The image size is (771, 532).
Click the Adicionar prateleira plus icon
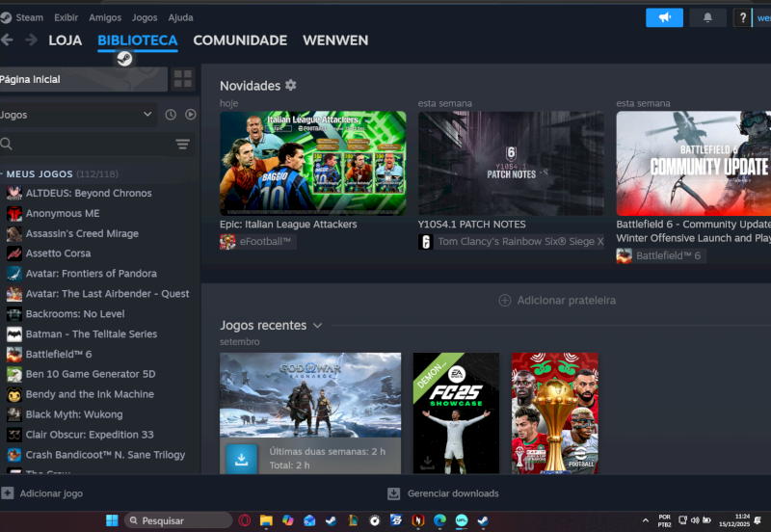[x=504, y=301]
